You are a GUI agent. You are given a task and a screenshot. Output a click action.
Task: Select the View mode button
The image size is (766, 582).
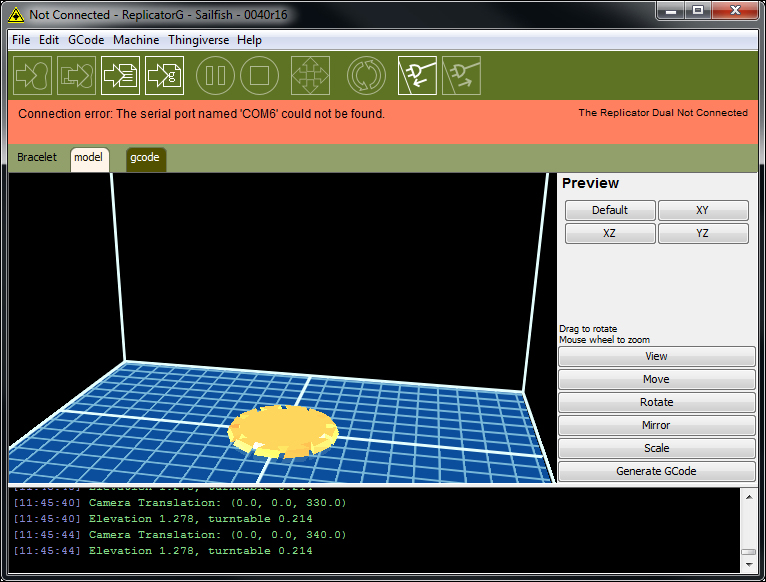point(657,356)
